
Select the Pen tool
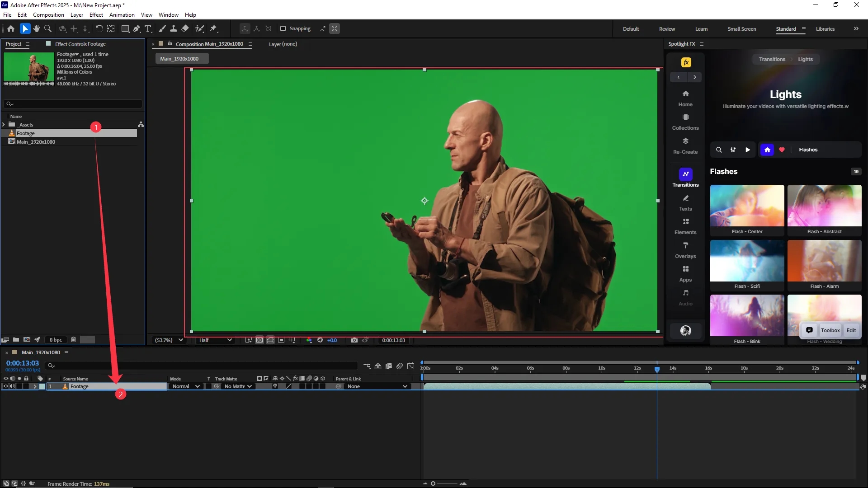coord(137,28)
